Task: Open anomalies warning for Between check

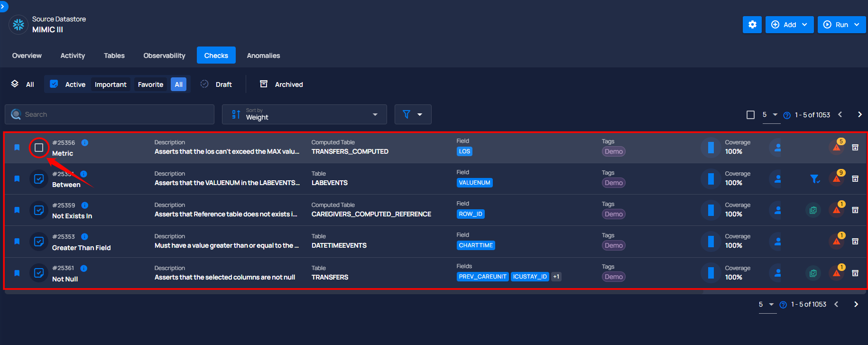Action: (x=837, y=179)
